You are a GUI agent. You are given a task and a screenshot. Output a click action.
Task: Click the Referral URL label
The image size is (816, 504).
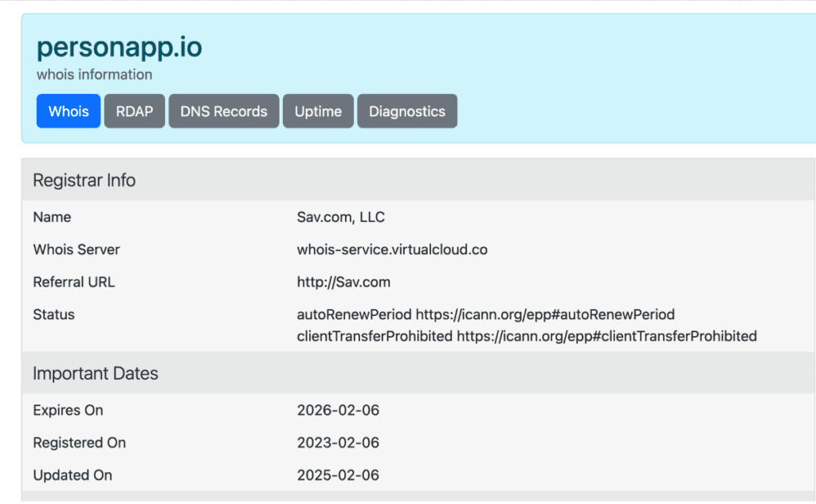pos(74,282)
